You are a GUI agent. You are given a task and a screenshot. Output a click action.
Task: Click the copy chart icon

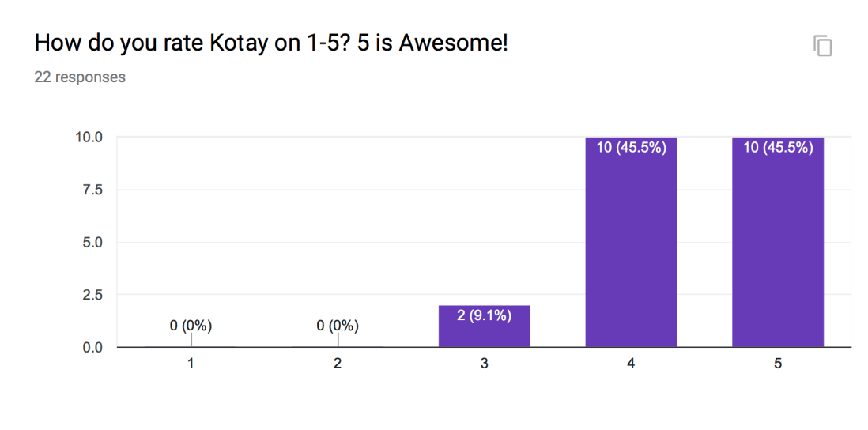pos(823,46)
